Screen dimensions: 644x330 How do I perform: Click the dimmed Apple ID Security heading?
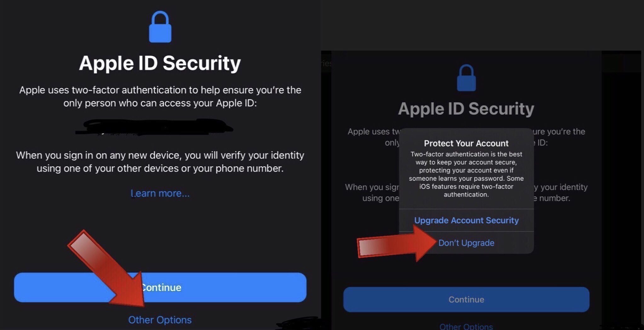tap(466, 109)
